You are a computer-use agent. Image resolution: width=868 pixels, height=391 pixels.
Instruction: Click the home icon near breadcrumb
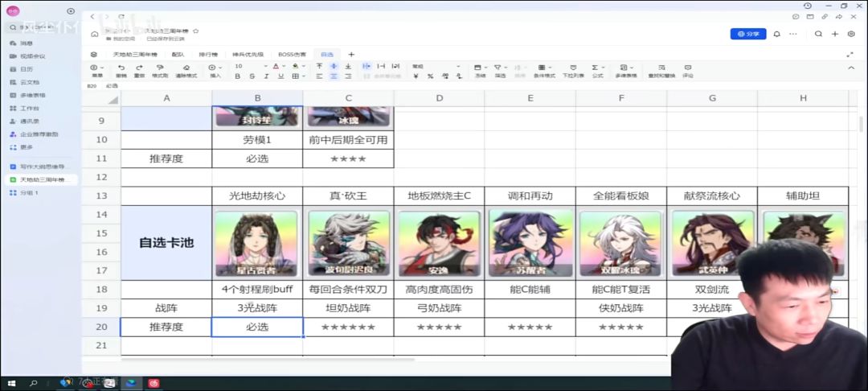(95, 34)
